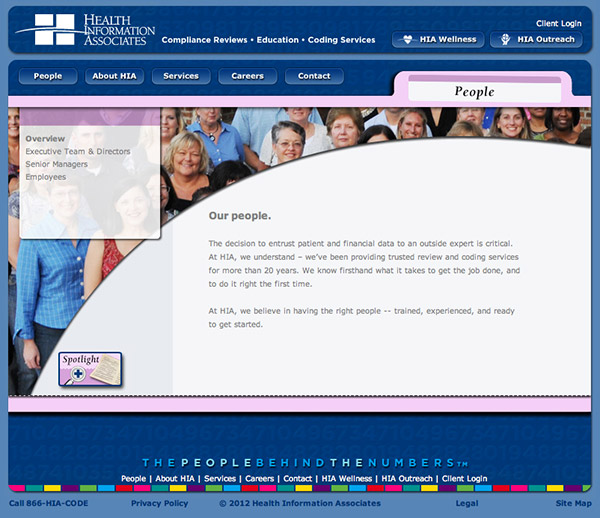The image size is (600, 518).
Task: Open the Client Login link at top
Action: (x=559, y=23)
